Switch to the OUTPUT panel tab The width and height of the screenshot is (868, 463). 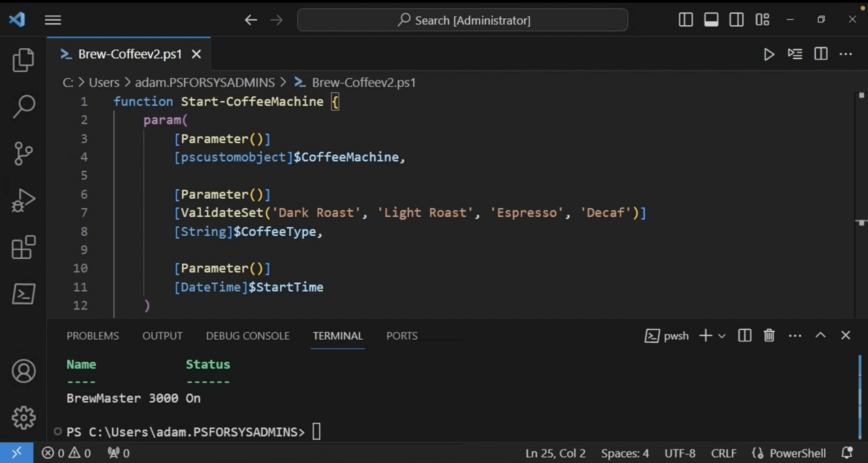pyautogui.click(x=162, y=336)
